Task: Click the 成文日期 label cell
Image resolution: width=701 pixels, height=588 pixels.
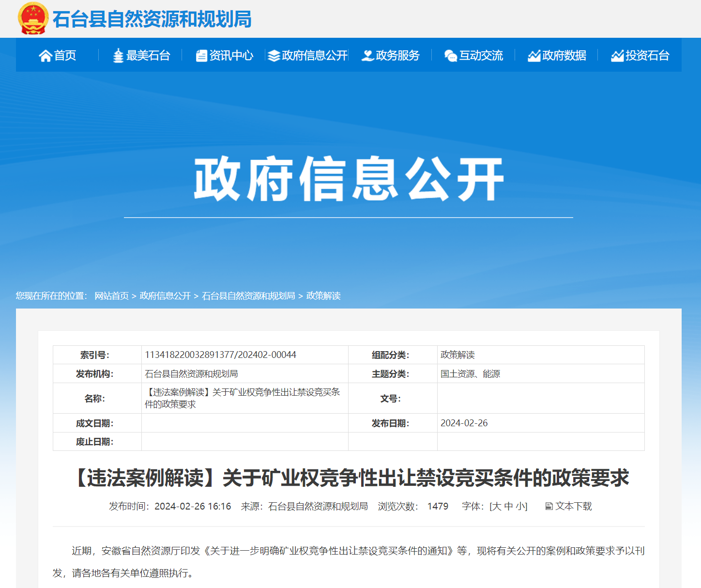Action: (97, 423)
